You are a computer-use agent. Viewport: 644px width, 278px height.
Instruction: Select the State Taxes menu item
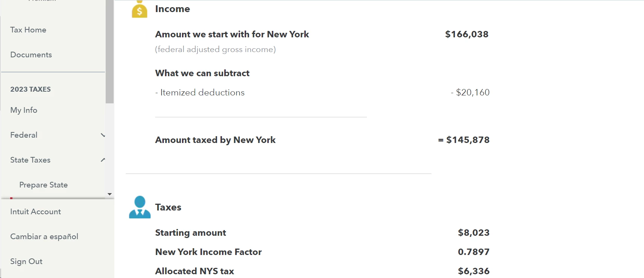click(x=30, y=160)
